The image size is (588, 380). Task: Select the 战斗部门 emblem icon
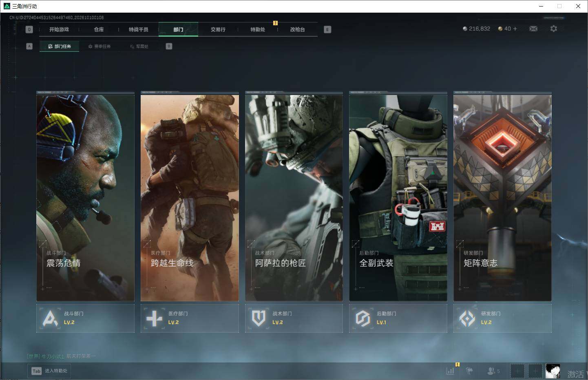50,318
